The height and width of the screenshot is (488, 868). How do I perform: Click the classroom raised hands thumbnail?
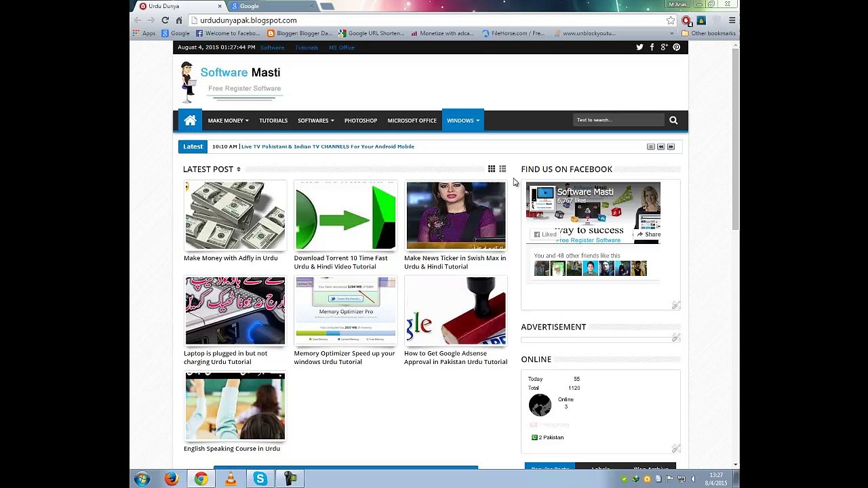pos(235,406)
